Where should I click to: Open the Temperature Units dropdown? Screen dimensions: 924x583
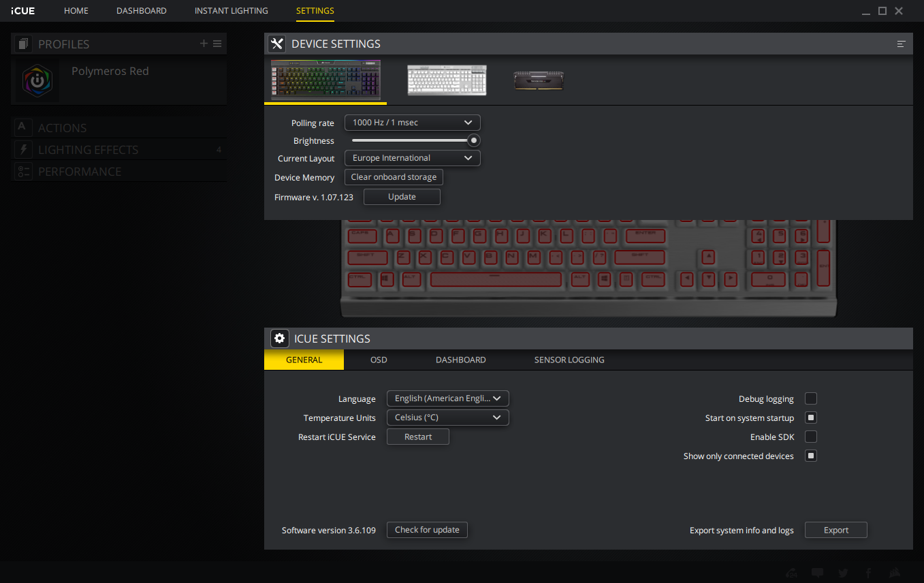click(447, 417)
